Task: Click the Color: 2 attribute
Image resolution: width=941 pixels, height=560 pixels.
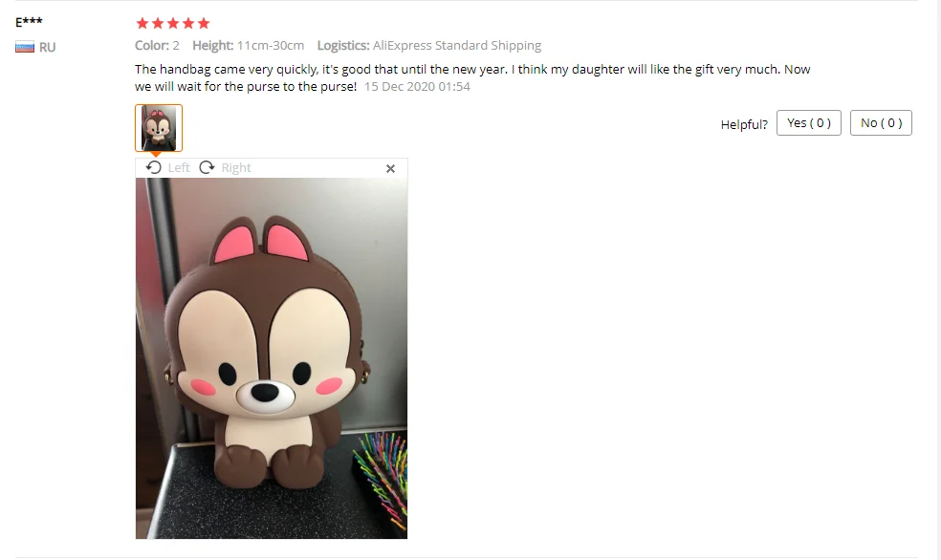Action: 157,46
